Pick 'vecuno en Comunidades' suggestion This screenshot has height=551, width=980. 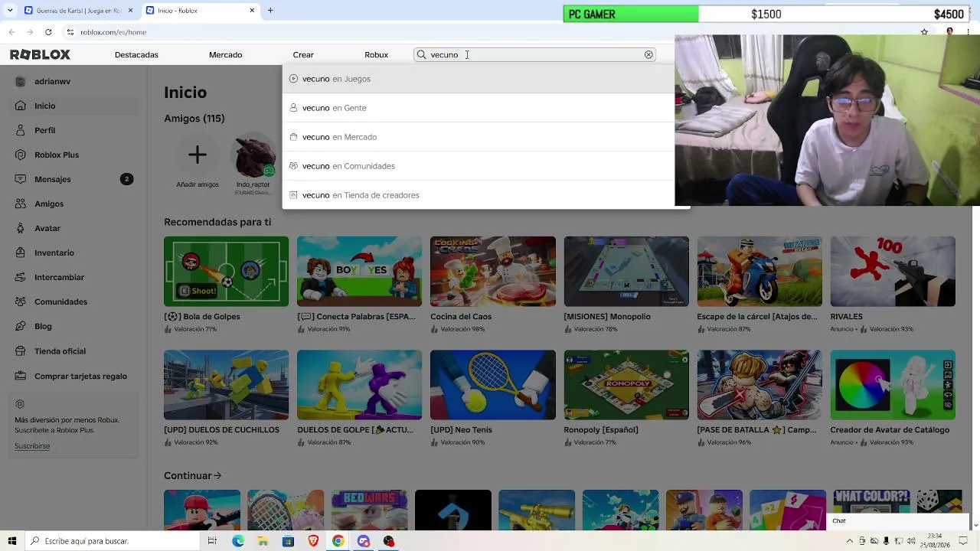(x=479, y=166)
